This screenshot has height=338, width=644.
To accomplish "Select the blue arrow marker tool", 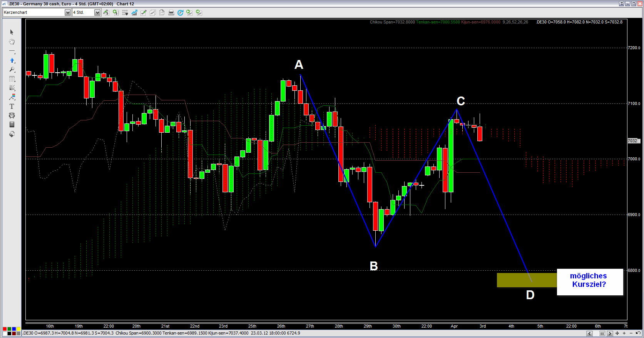I will pyautogui.click(x=12, y=60).
